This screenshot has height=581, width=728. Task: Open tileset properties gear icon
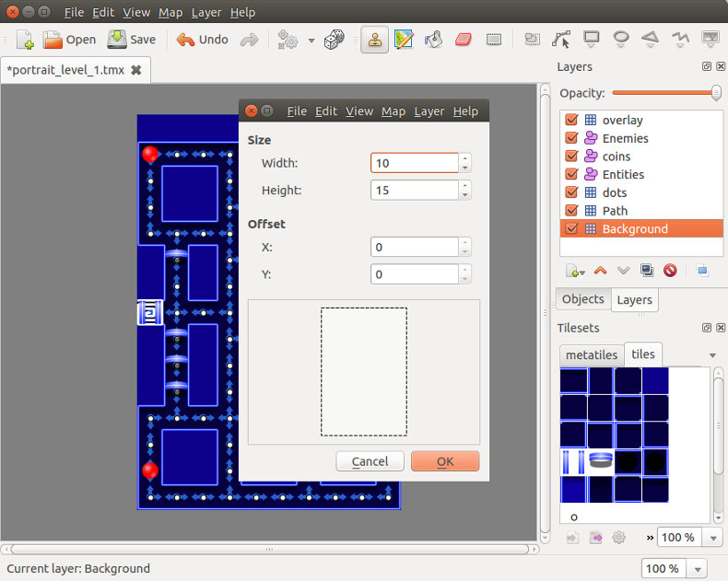619,538
